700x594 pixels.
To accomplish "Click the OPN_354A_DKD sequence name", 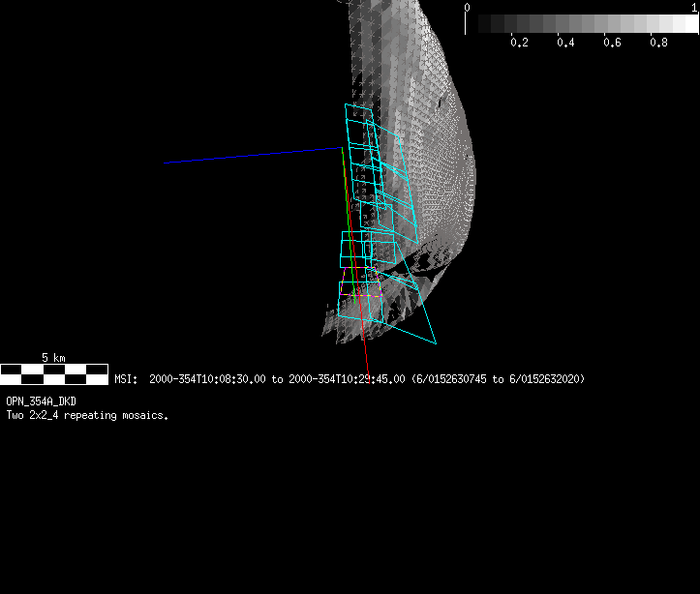I will [x=42, y=401].
